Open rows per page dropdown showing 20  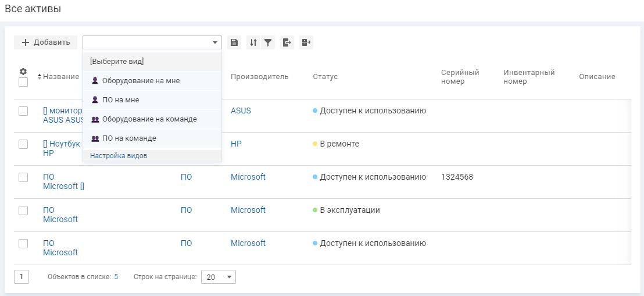[x=218, y=277]
